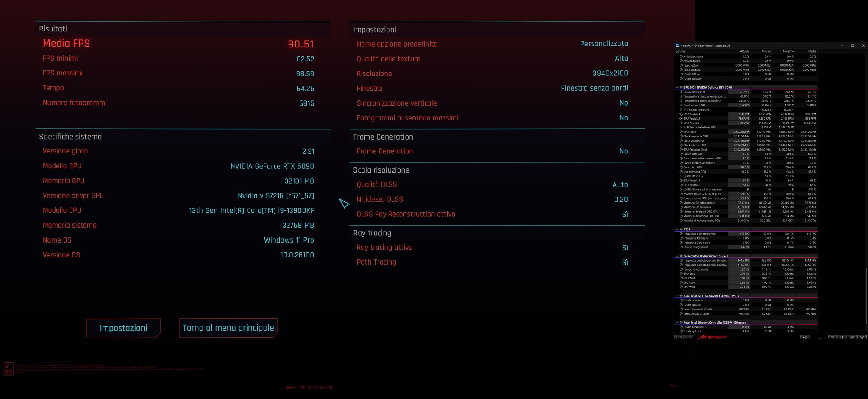Click the icon beside Carico core GPU
868x399 pixels.
tap(682, 154)
